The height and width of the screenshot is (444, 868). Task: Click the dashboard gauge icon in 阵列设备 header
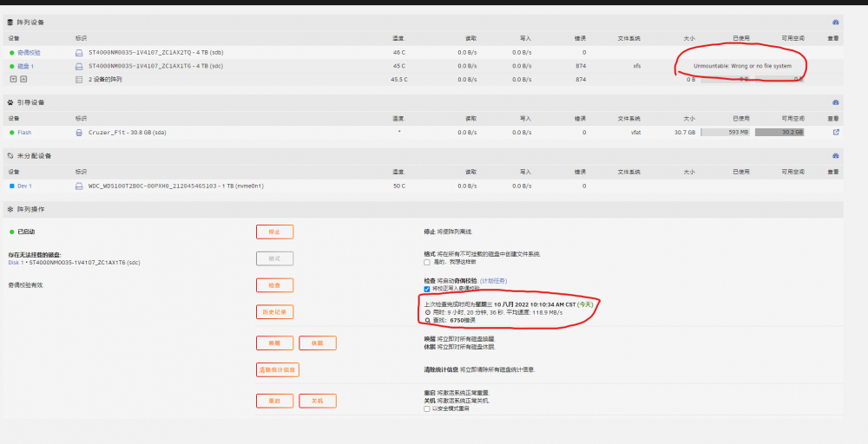coord(835,23)
